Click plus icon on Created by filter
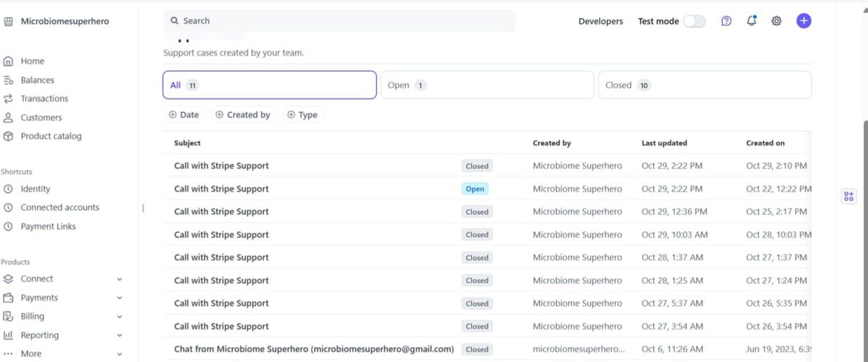The width and height of the screenshot is (868, 362). pos(219,115)
